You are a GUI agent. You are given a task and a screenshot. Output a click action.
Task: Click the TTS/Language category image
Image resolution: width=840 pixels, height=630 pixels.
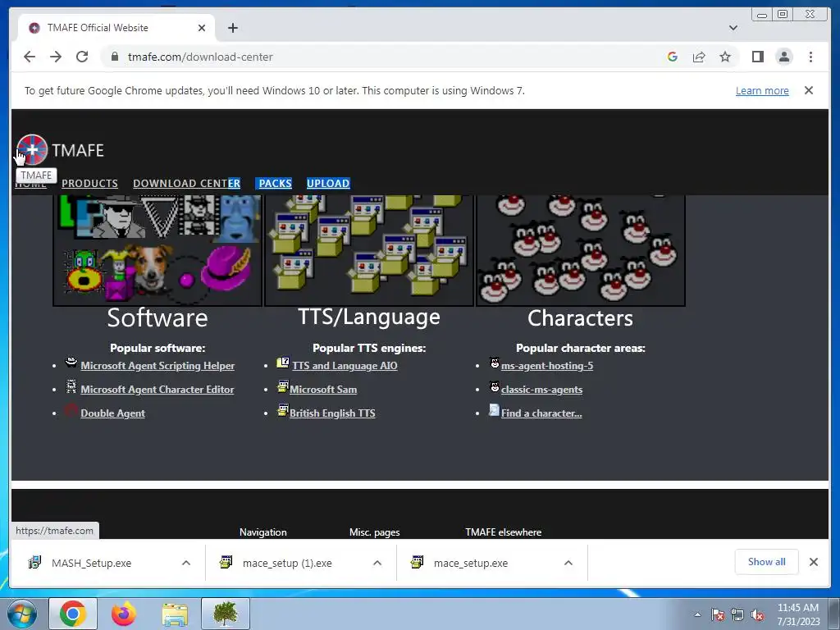coord(369,250)
